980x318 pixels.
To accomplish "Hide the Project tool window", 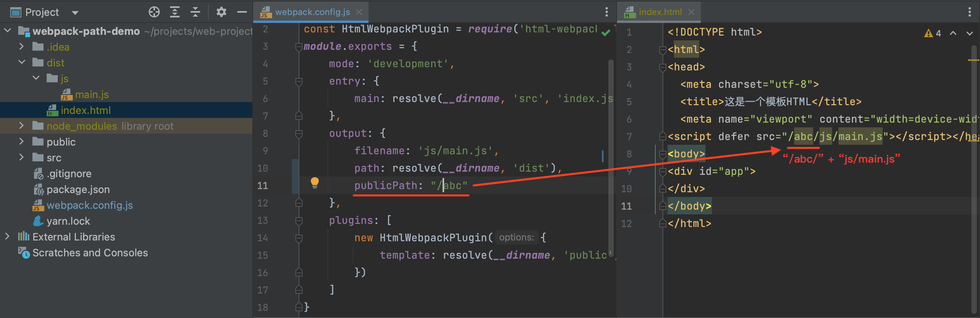I will 242,12.
